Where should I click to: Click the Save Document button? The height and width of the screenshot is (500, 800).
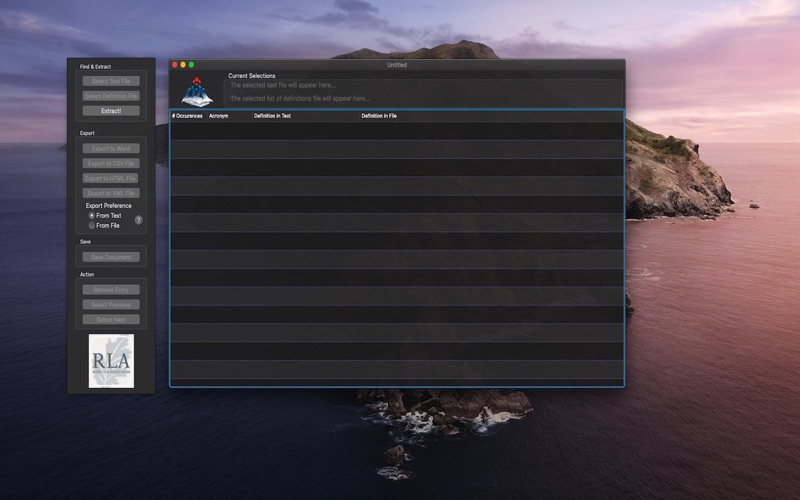pyautogui.click(x=111, y=257)
